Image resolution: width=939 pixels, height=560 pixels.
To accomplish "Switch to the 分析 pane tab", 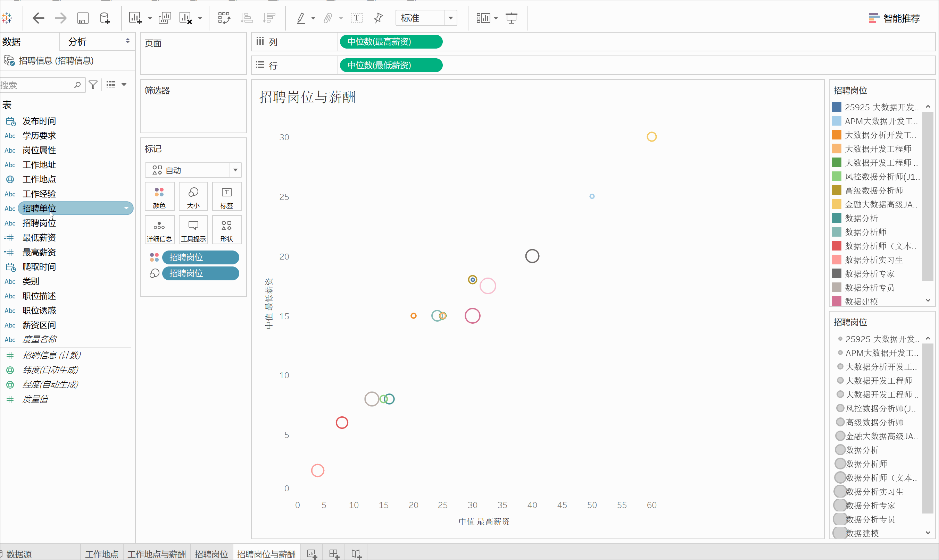I will coord(77,42).
